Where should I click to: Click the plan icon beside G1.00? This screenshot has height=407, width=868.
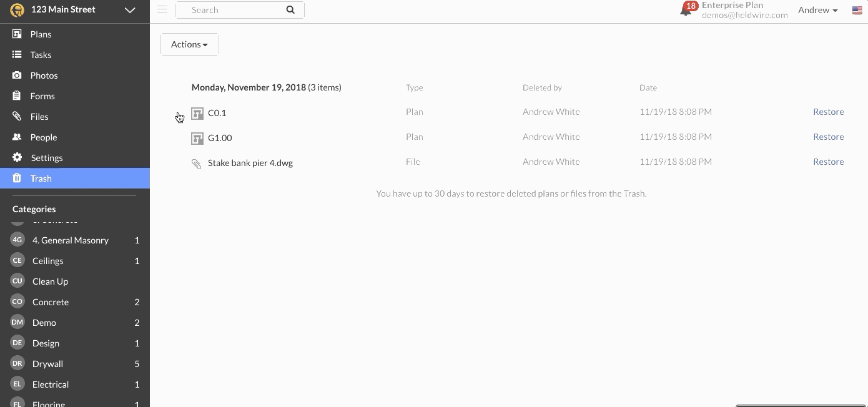coord(197,139)
